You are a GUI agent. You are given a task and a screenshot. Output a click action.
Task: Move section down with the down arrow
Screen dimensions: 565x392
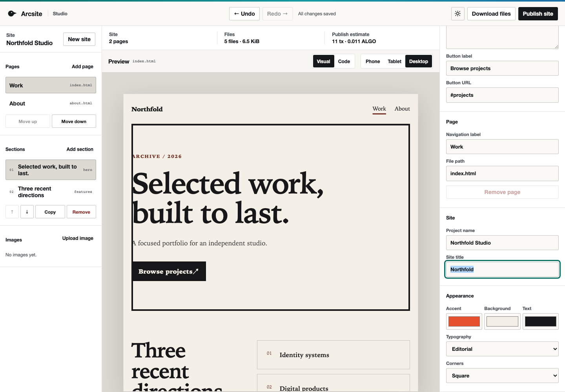[27, 212]
